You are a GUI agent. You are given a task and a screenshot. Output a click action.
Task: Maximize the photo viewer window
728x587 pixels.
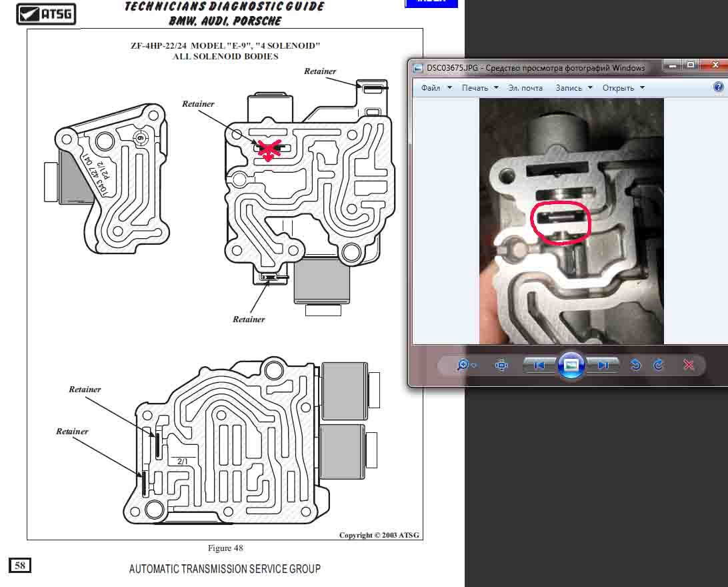click(x=691, y=65)
